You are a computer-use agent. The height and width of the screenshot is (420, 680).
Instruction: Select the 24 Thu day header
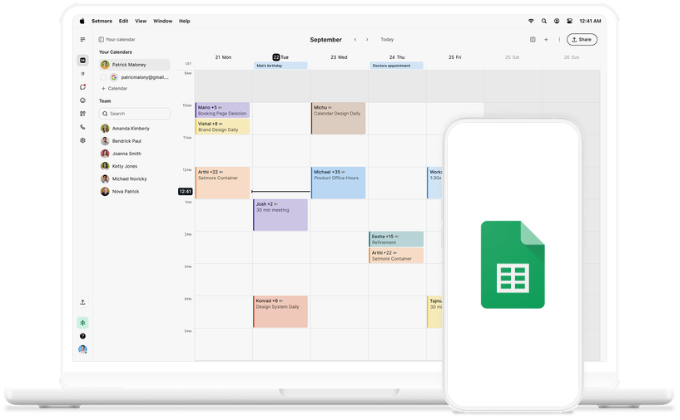point(397,57)
